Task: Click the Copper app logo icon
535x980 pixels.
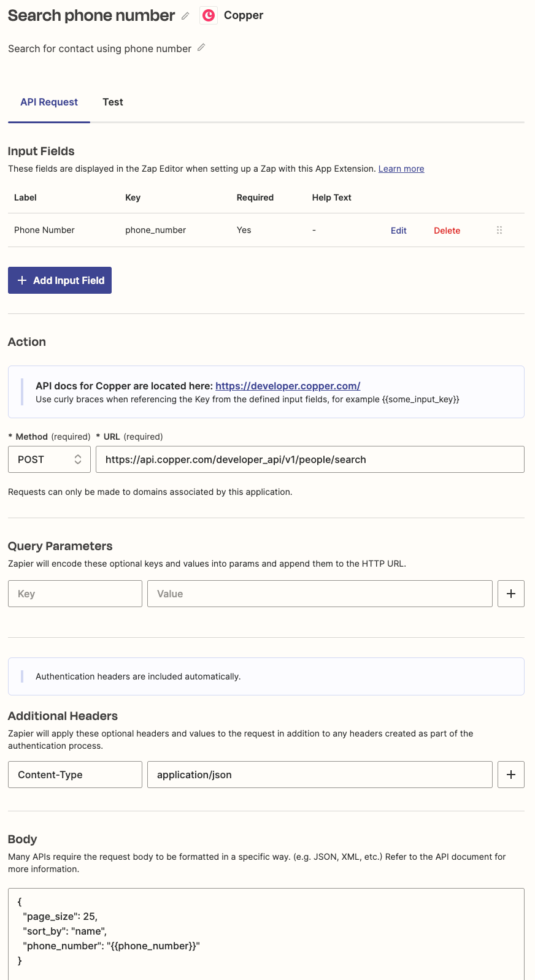Action: click(x=209, y=15)
